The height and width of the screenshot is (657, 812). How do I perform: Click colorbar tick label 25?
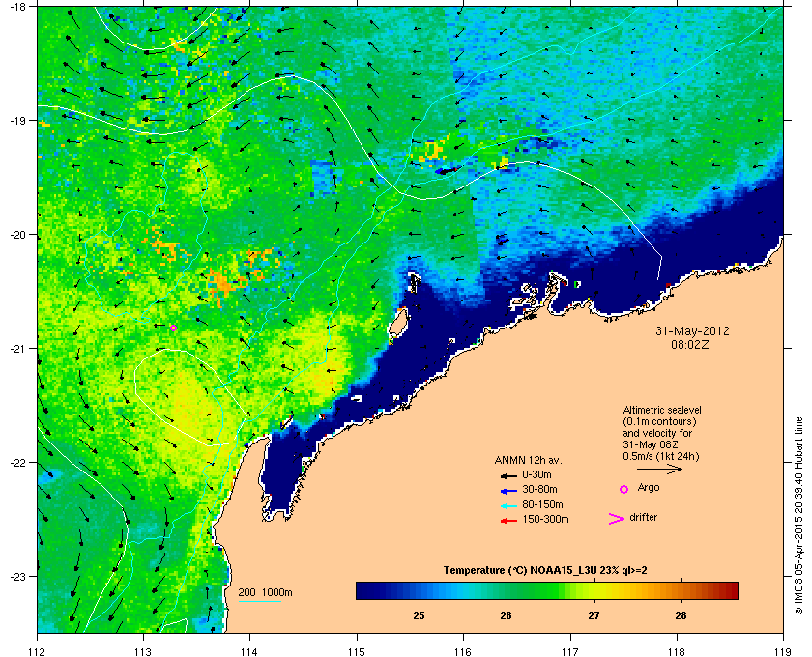(x=419, y=615)
